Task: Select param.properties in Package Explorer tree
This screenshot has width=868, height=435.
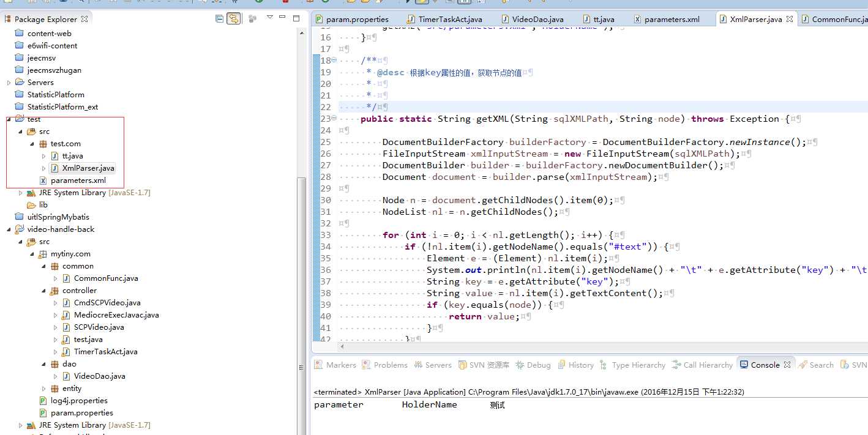Action: pos(81,413)
